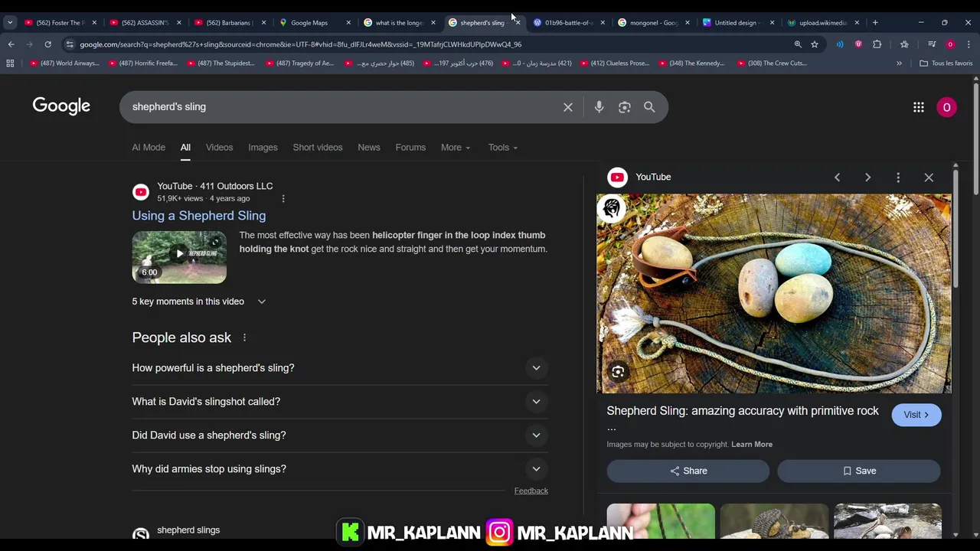Open the browser extensions puzzle icon
Viewport: 980px width, 551px height.
877,44
